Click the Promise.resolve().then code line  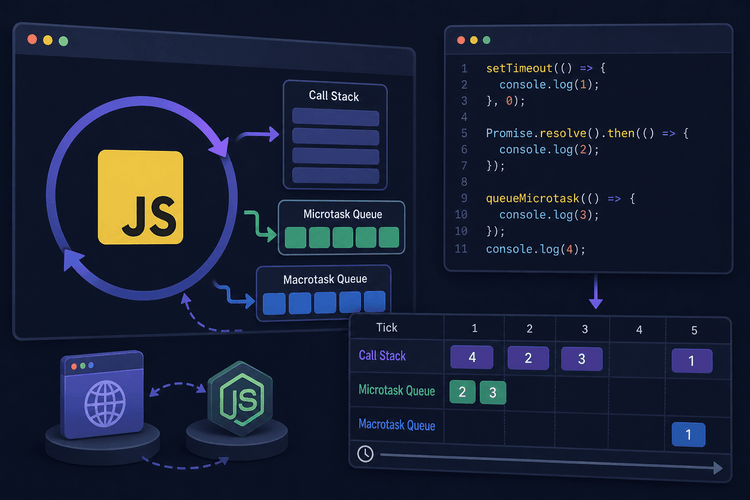point(587,133)
